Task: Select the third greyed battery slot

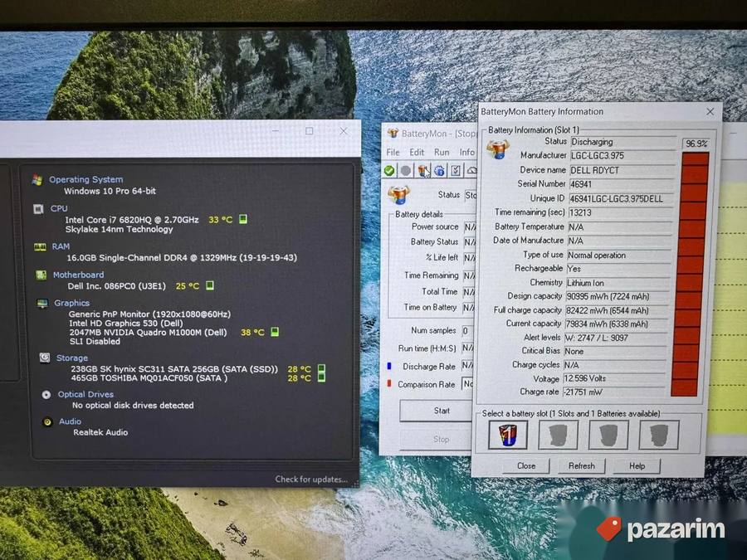Action: (x=608, y=434)
